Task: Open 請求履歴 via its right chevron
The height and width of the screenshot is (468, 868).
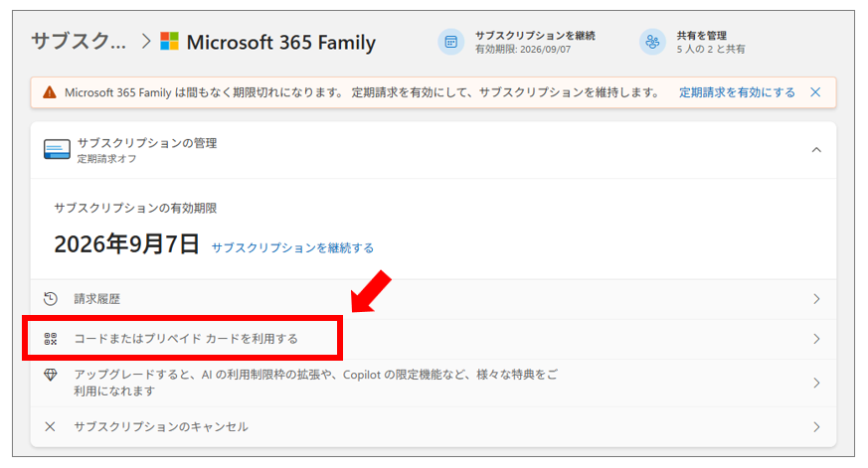Action: tap(816, 299)
